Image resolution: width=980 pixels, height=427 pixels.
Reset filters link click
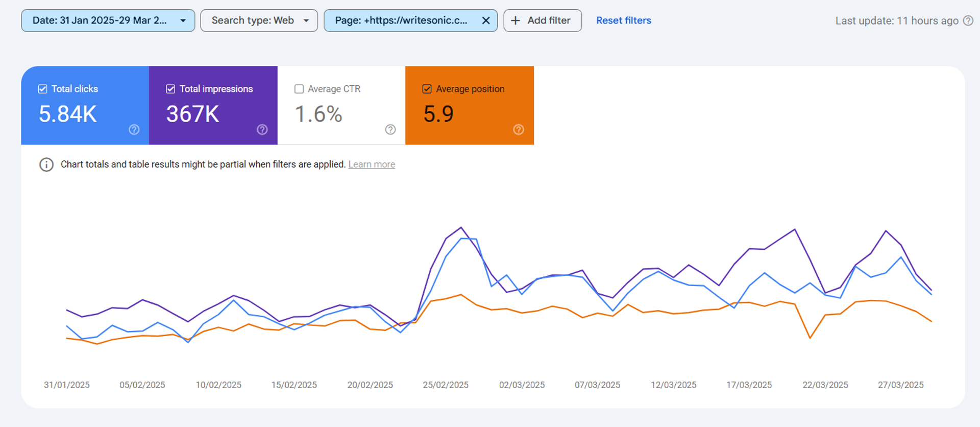(624, 20)
